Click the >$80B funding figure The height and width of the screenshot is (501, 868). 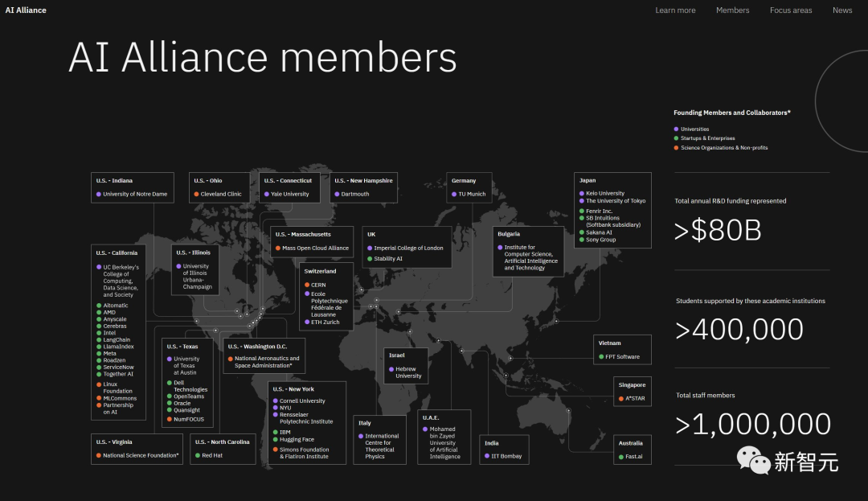coord(718,230)
